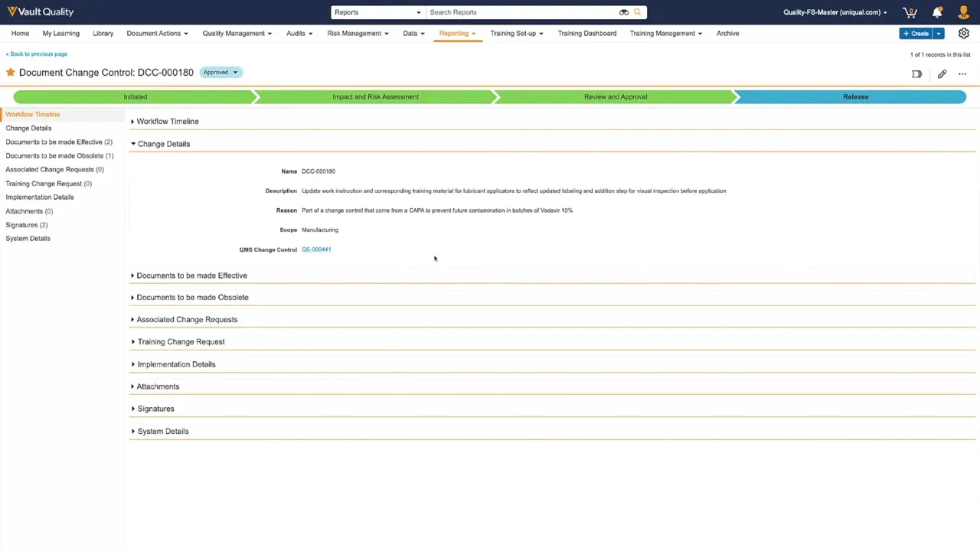980x551 pixels.
Task: Click in the Search Reports field
Action: tap(522, 12)
